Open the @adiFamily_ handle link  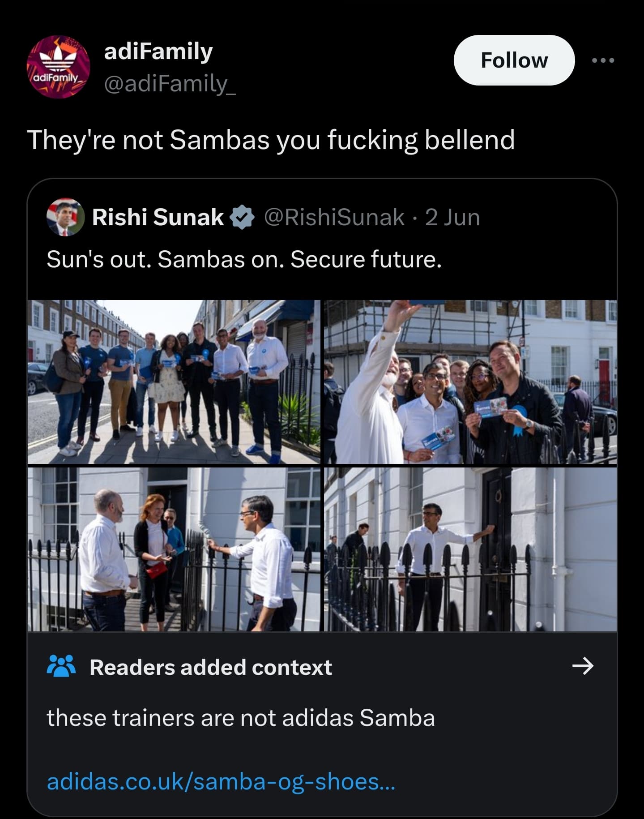(170, 84)
